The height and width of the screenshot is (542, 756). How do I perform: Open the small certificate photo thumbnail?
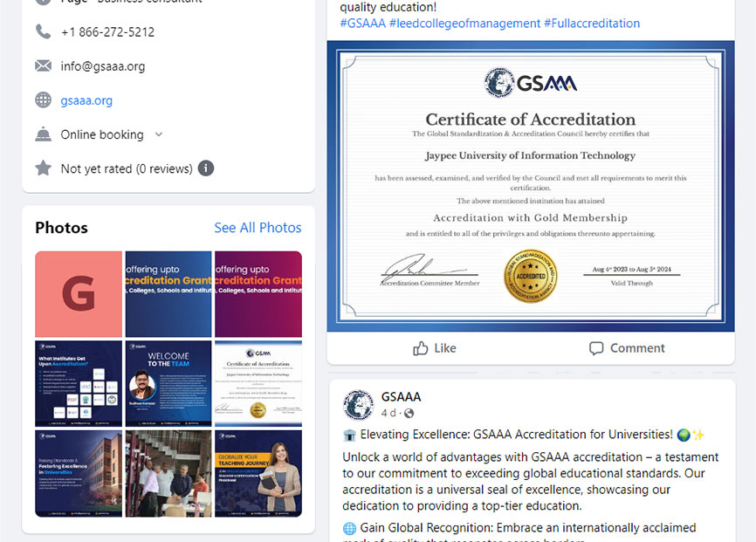tap(258, 383)
